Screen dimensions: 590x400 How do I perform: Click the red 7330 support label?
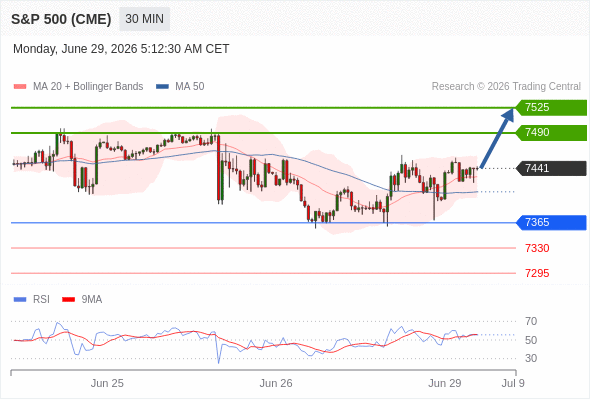537,248
